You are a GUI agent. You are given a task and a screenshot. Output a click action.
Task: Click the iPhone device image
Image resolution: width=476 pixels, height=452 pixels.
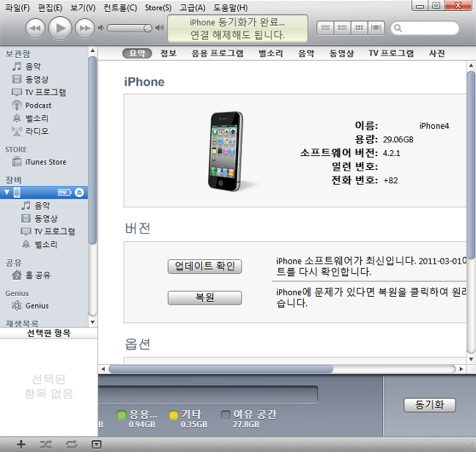pyautogui.click(x=226, y=151)
